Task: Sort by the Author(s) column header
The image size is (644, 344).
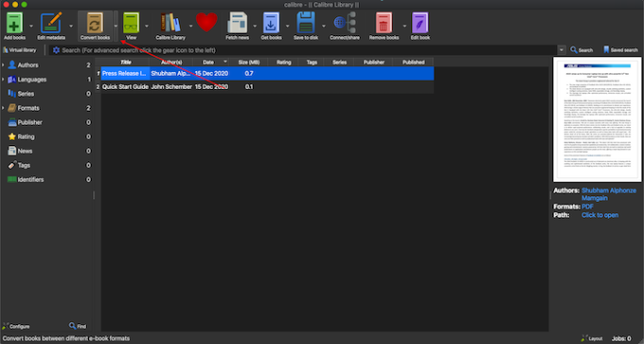Action: 170,62
